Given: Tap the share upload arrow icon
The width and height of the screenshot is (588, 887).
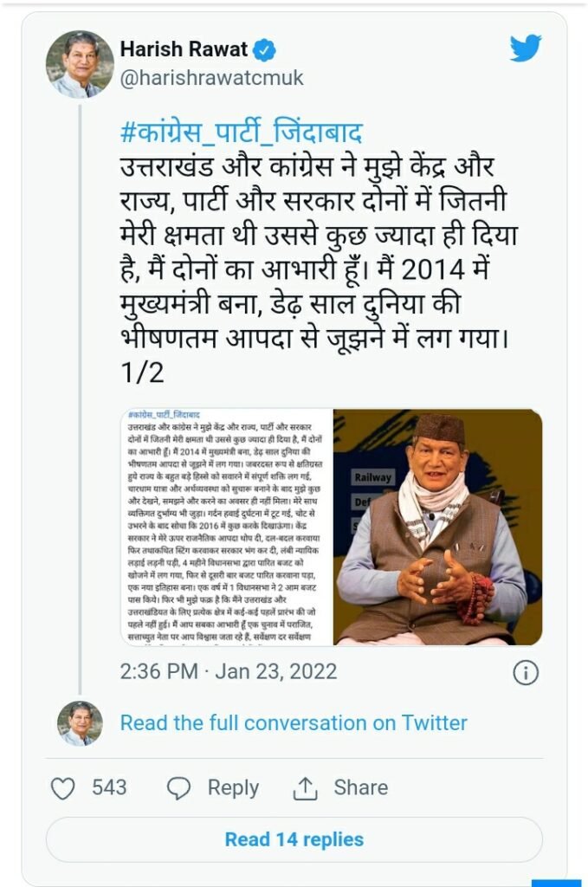Looking at the screenshot, I should click(305, 788).
